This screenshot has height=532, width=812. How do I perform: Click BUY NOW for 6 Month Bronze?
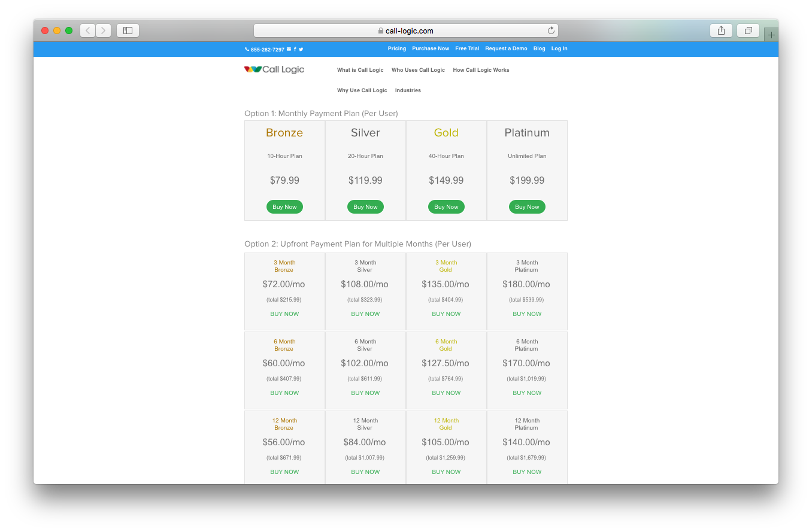point(284,393)
